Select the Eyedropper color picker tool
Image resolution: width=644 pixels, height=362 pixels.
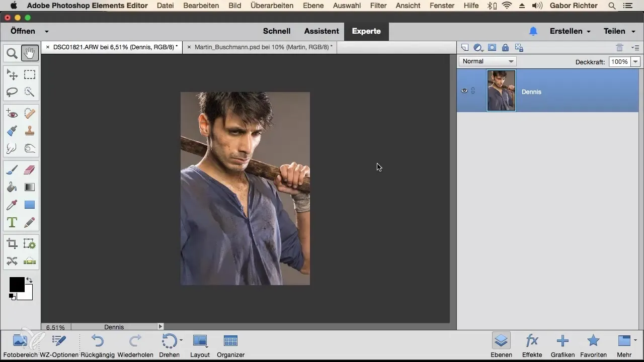pos(12,205)
